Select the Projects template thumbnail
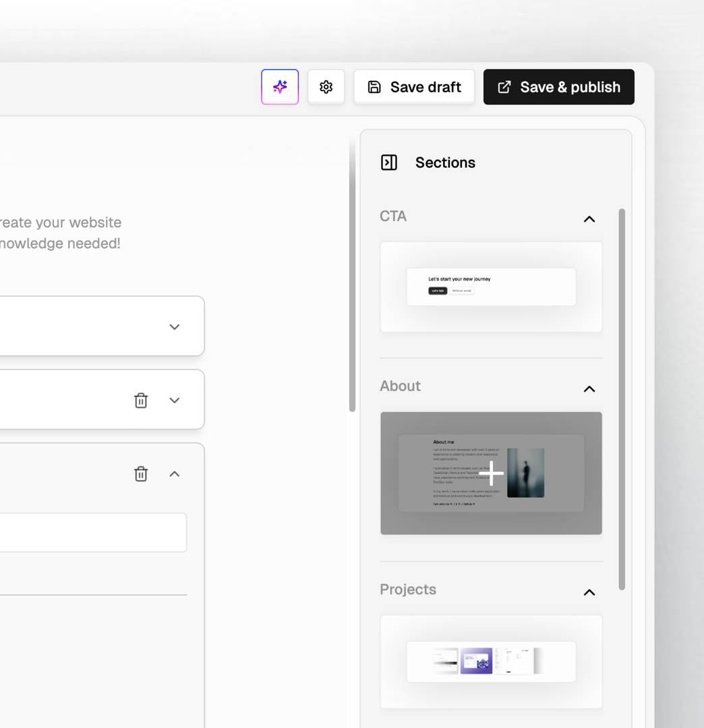Viewport: 704px width, 728px height. coord(491,661)
